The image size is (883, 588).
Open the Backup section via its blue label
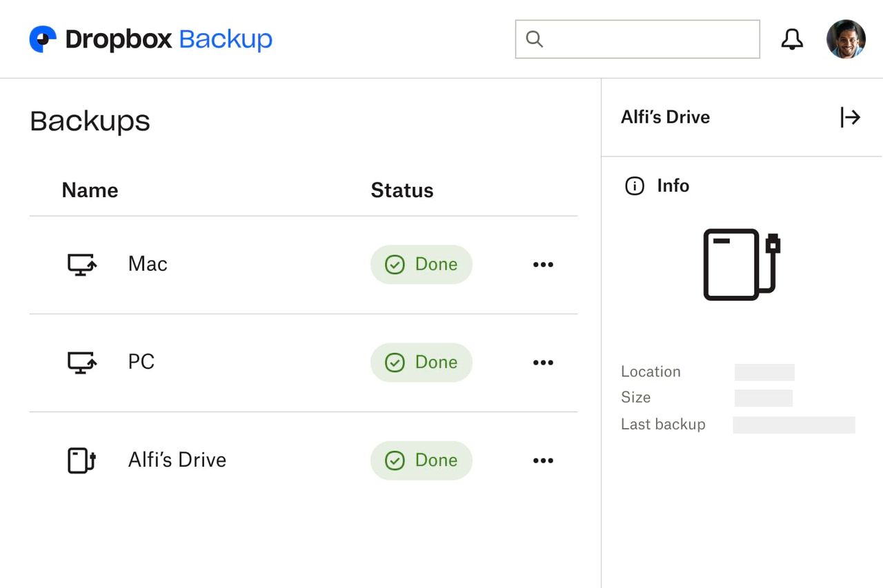226,39
